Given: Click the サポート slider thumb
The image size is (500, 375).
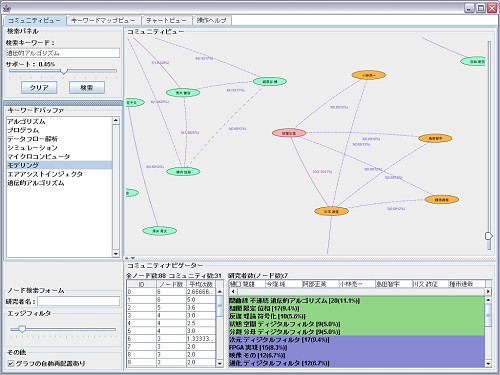Looking at the screenshot, I should point(63,71).
